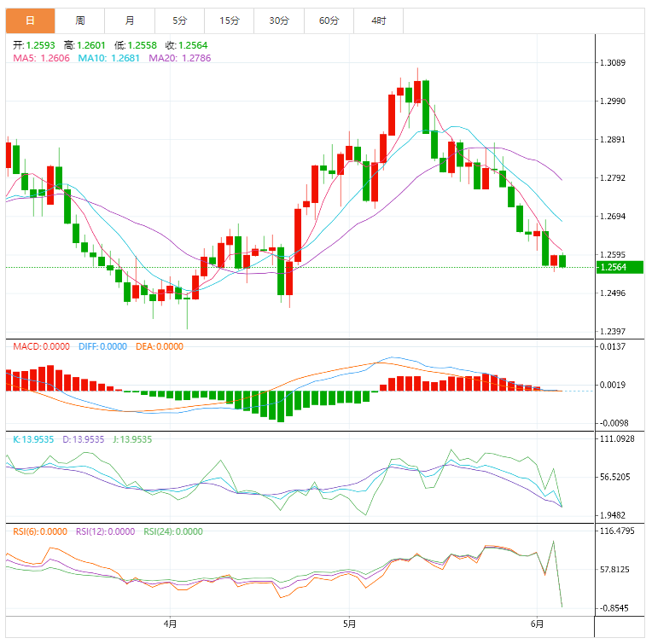Viewport: 652px width, 644px height.
Task: Click the 1.3089 price axis label
Action: click(613, 63)
